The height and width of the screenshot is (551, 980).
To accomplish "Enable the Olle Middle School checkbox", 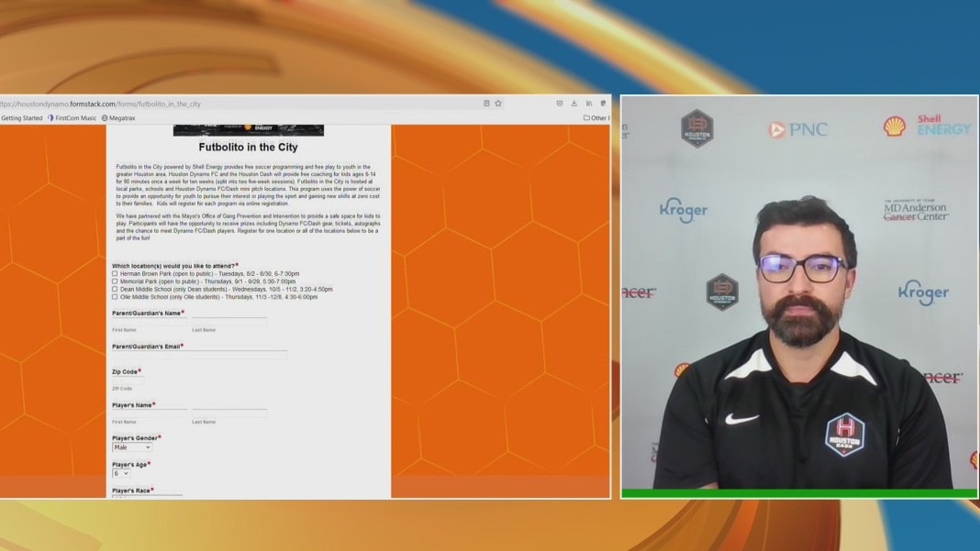I will [x=115, y=297].
